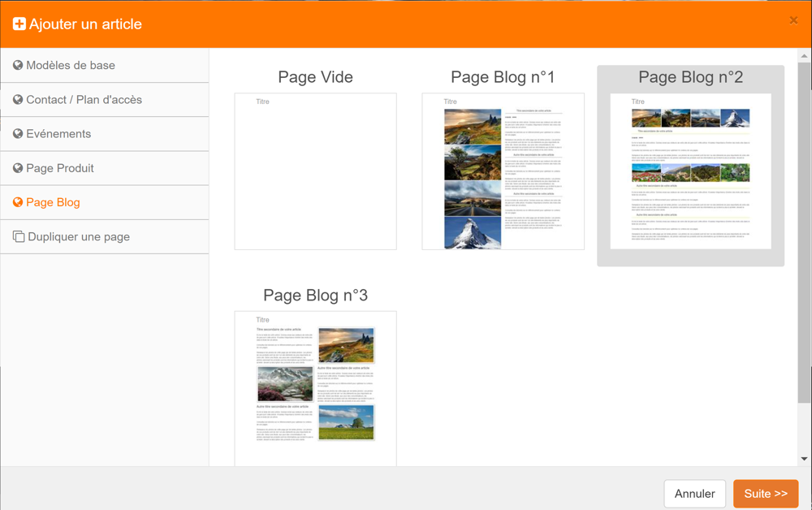Select the Page Produit category
This screenshot has height=510, width=812.
click(x=60, y=168)
